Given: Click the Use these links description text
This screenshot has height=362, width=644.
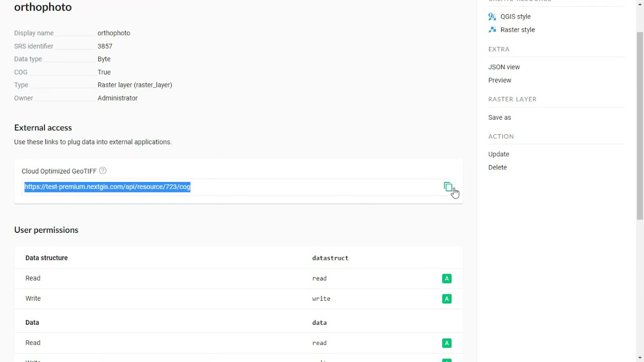Looking at the screenshot, I should [x=93, y=142].
